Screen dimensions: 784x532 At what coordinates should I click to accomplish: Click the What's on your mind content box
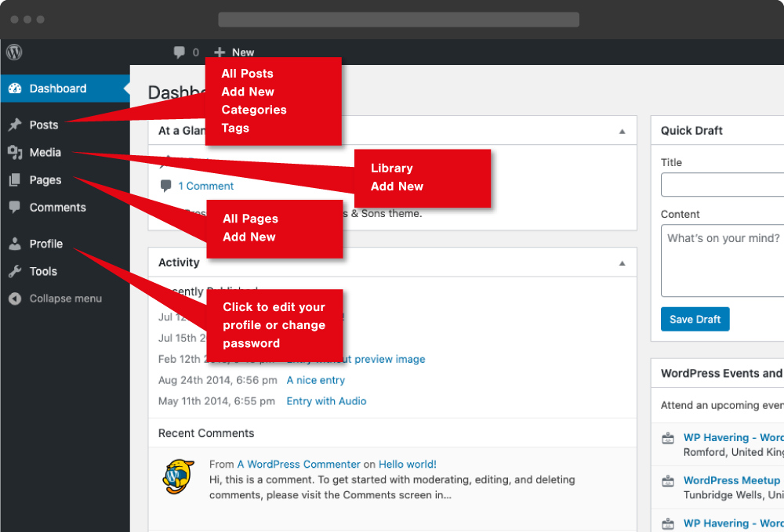(x=723, y=261)
